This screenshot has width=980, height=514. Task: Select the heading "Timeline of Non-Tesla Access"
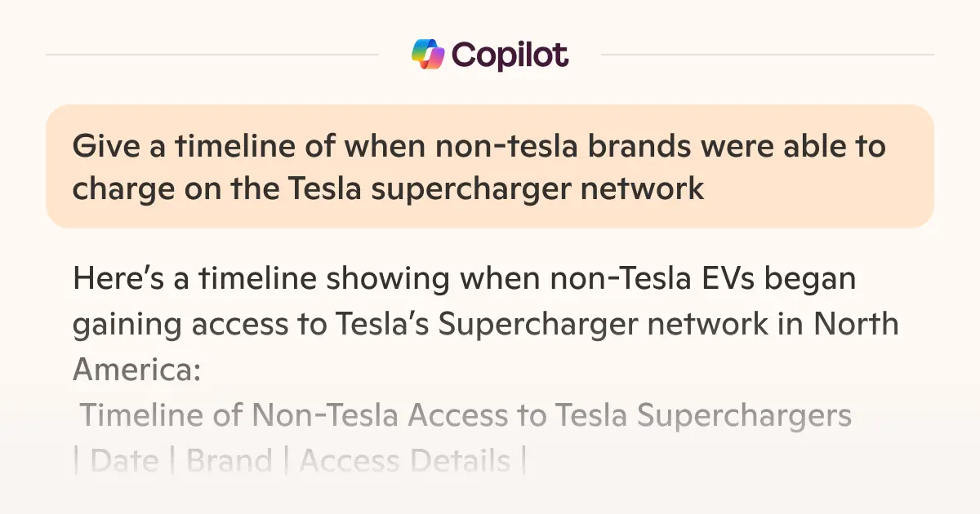click(465, 415)
